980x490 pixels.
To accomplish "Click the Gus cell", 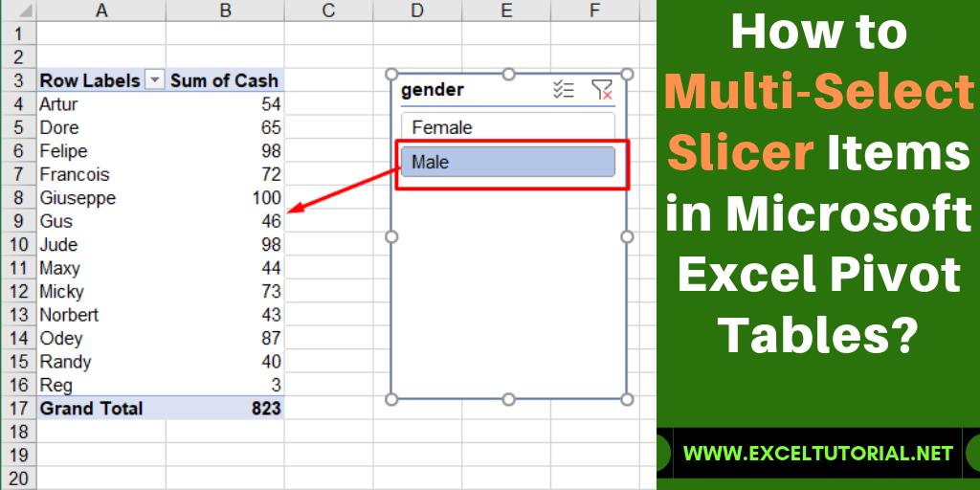I will coord(101,221).
